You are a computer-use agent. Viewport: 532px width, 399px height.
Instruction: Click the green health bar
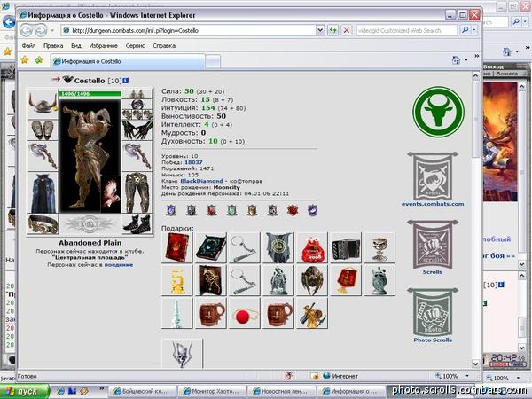(90, 94)
